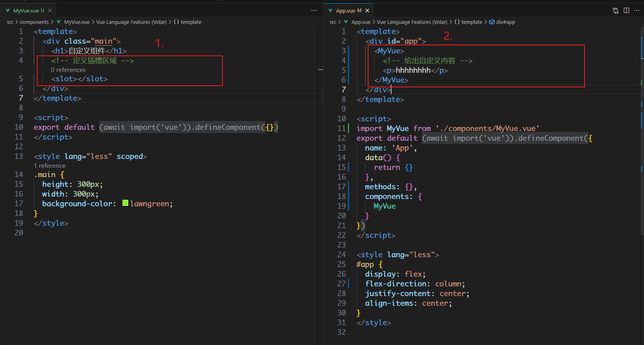Click line number 11 in App.vue gutter
This screenshot has width=644, height=345.
point(342,128)
